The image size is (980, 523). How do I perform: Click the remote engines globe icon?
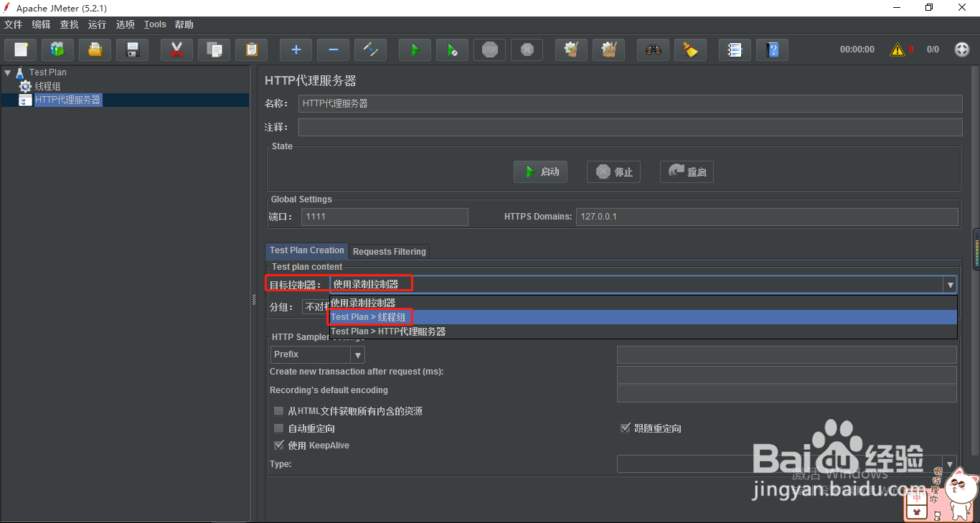(x=962, y=50)
